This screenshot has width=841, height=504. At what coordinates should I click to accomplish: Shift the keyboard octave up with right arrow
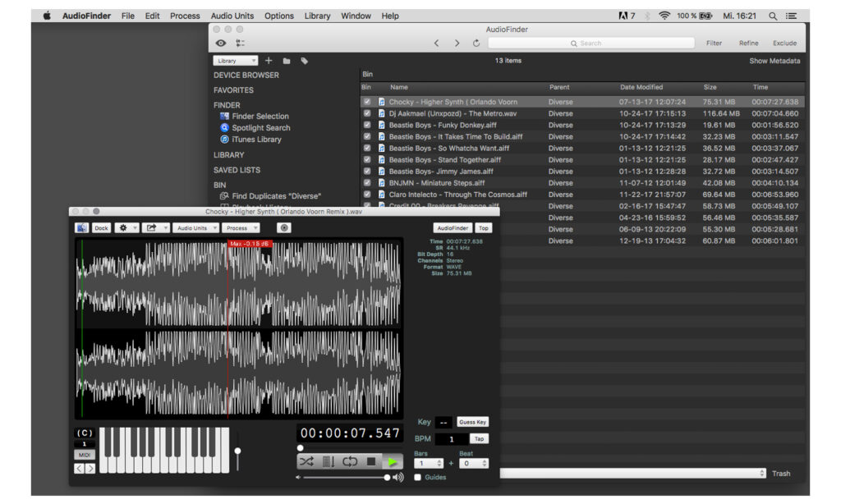pyautogui.click(x=90, y=469)
